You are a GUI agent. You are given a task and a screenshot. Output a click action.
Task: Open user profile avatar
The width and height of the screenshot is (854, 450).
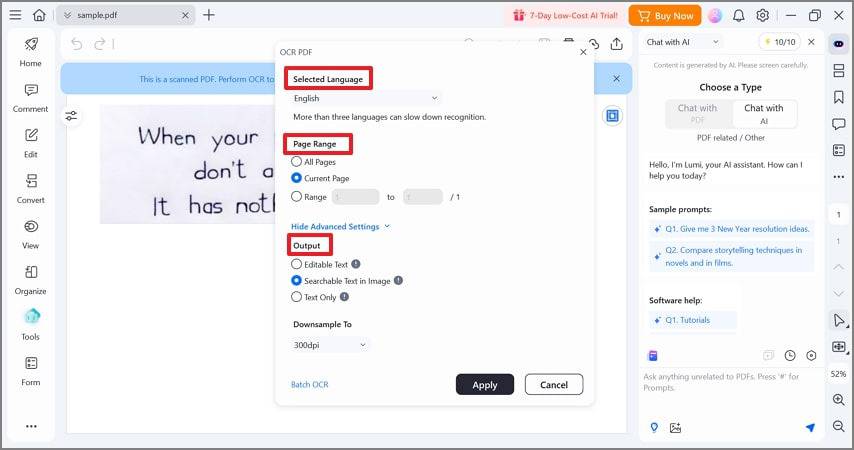click(715, 15)
